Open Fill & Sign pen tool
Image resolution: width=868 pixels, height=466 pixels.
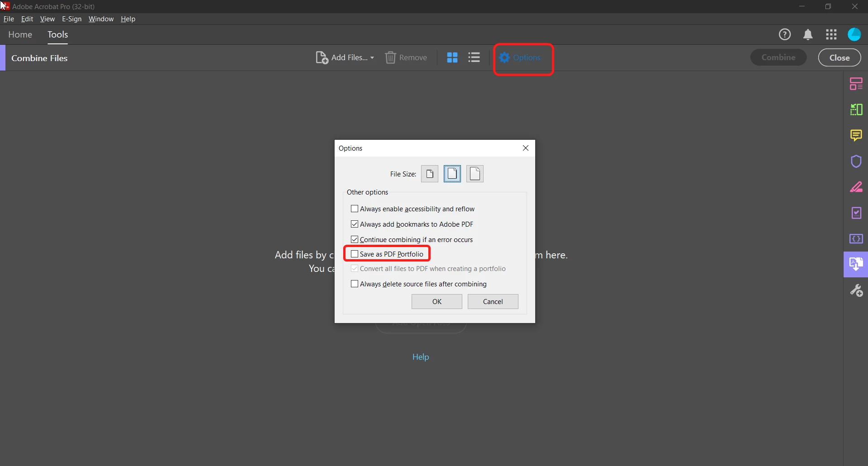(x=856, y=187)
